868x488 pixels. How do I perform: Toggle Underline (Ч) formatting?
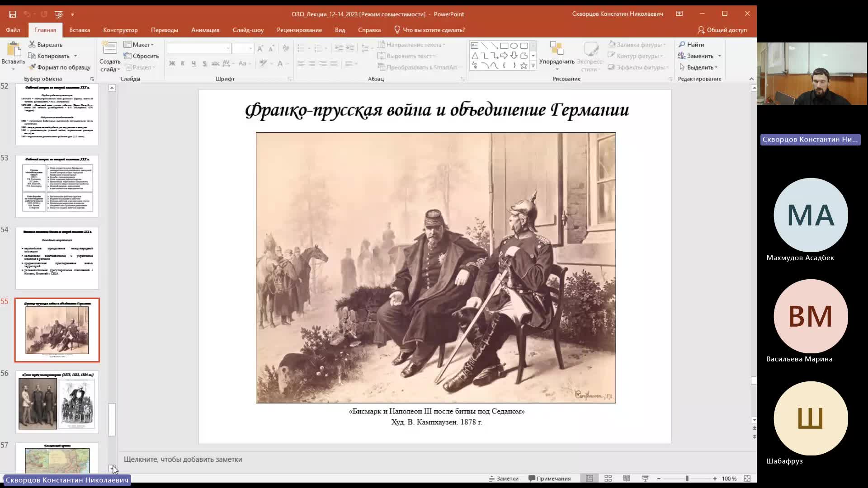point(193,64)
